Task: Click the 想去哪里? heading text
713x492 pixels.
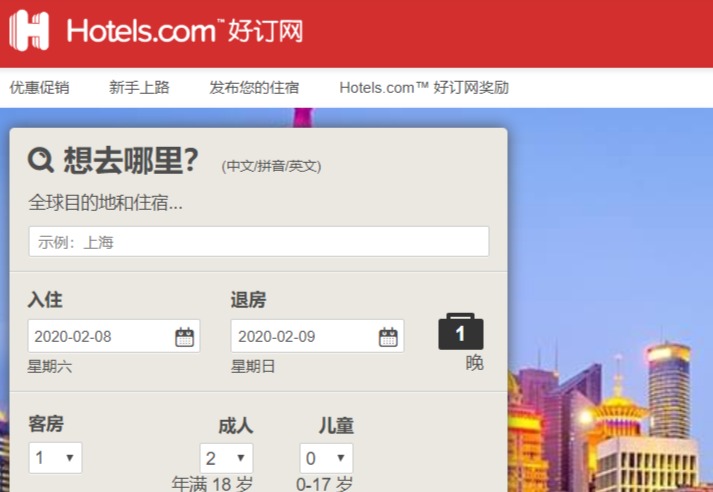Action: pyautogui.click(x=131, y=161)
